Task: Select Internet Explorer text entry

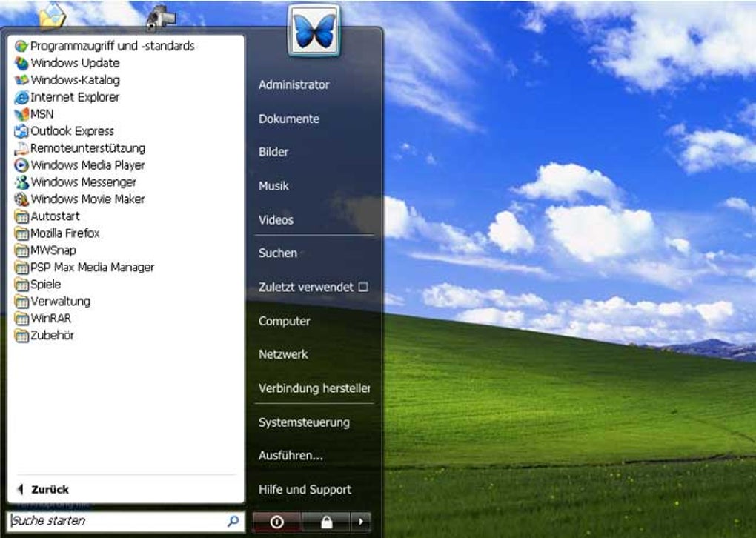Action: coord(75,97)
